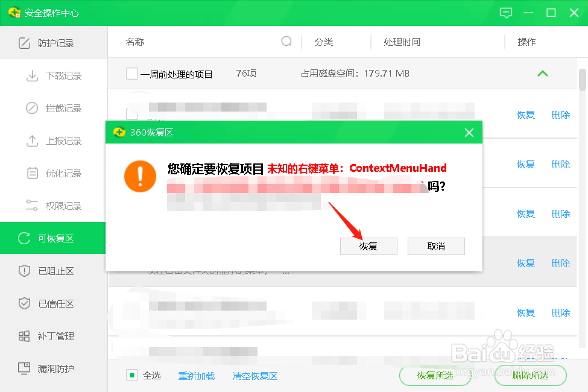Click the download arrow icon beside 下载记录
This screenshot has width=588, height=392.
[32, 76]
